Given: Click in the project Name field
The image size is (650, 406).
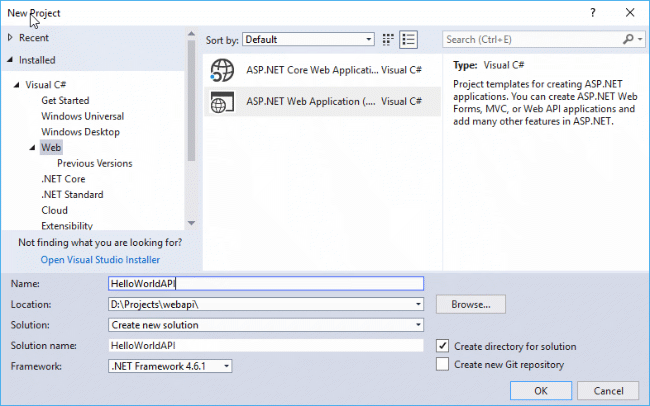Looking at the screenshot, I should (x=265, y=283).
